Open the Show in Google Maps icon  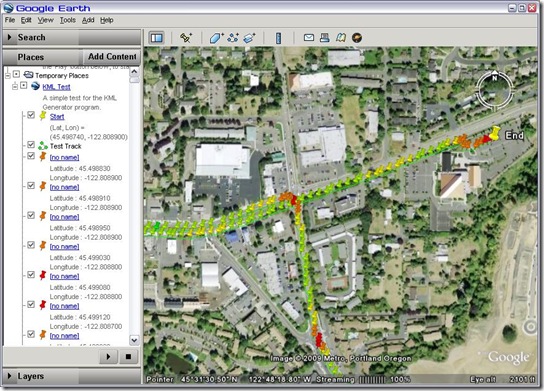click(341, 37)
